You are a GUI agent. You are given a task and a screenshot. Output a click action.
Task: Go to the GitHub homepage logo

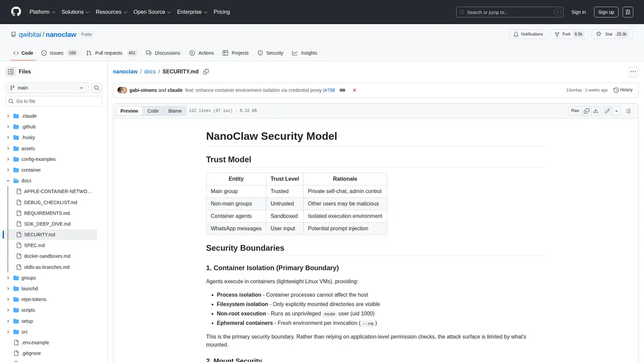coord(16,12)
